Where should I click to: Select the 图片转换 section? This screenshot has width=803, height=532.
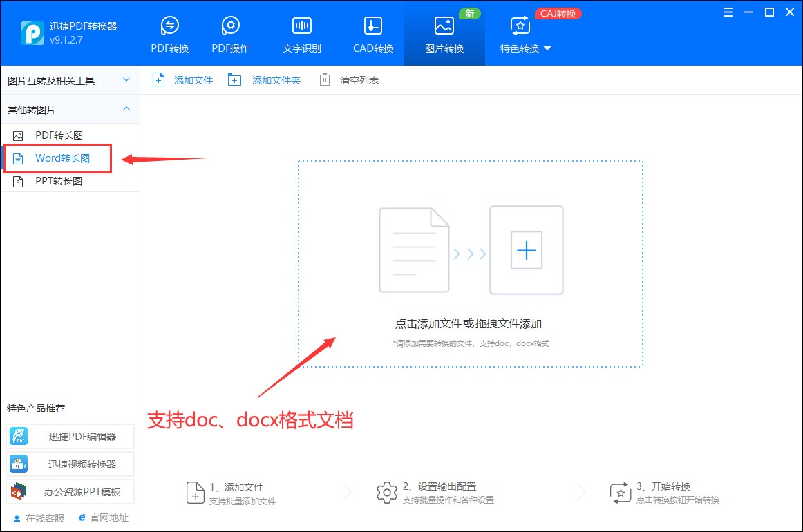click(444, 35)
